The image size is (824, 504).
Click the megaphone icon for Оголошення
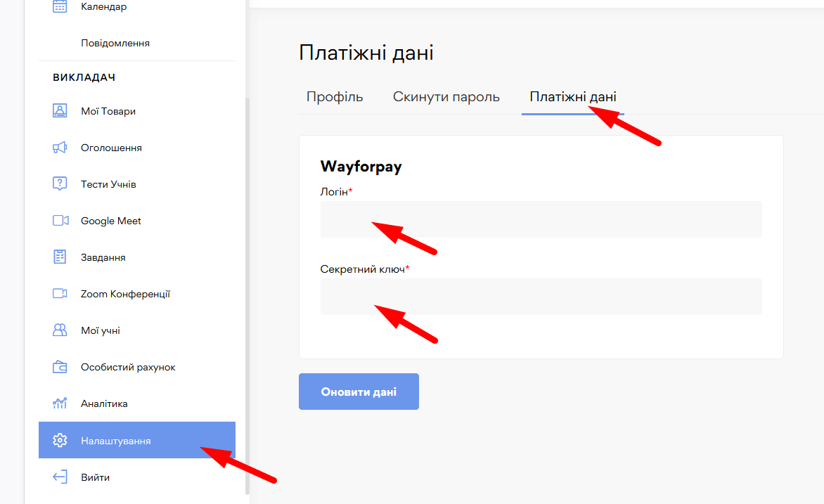(60, 148)
